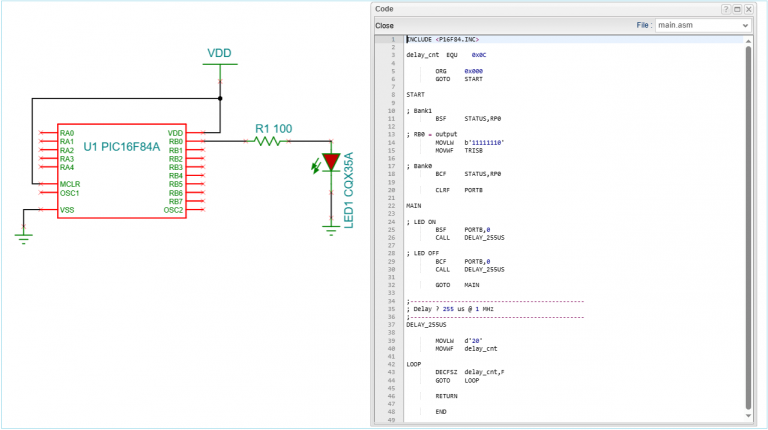Image resolution: width=768 pixels, height=430 pixels.
Task: Click the BCF PORTB,0 line
Action: tap(463, 262)
